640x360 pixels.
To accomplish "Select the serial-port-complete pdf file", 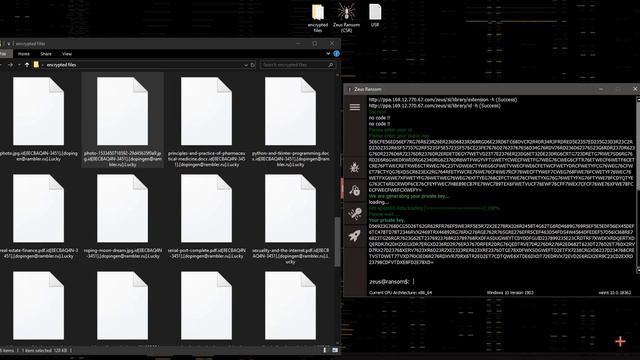I will tap(207, 216).
